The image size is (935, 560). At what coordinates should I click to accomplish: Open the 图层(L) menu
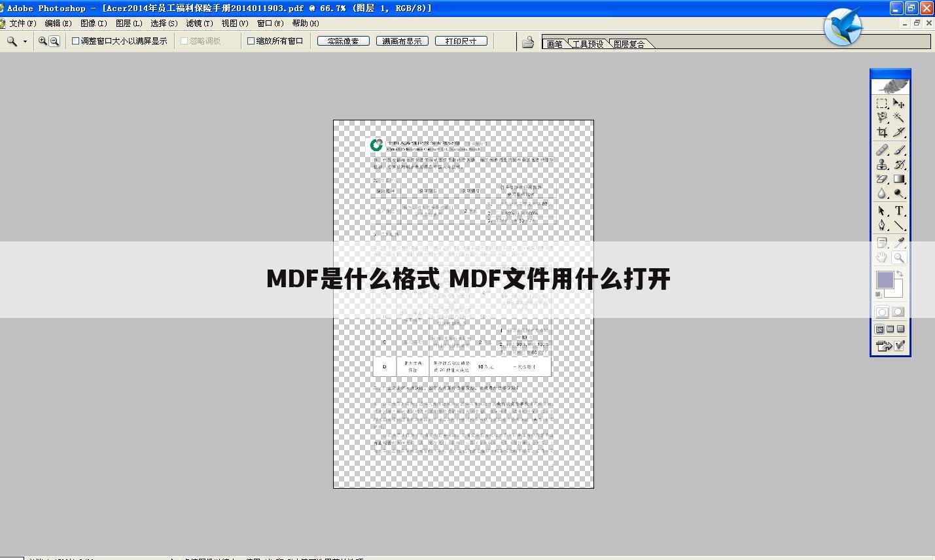(129, 23)
